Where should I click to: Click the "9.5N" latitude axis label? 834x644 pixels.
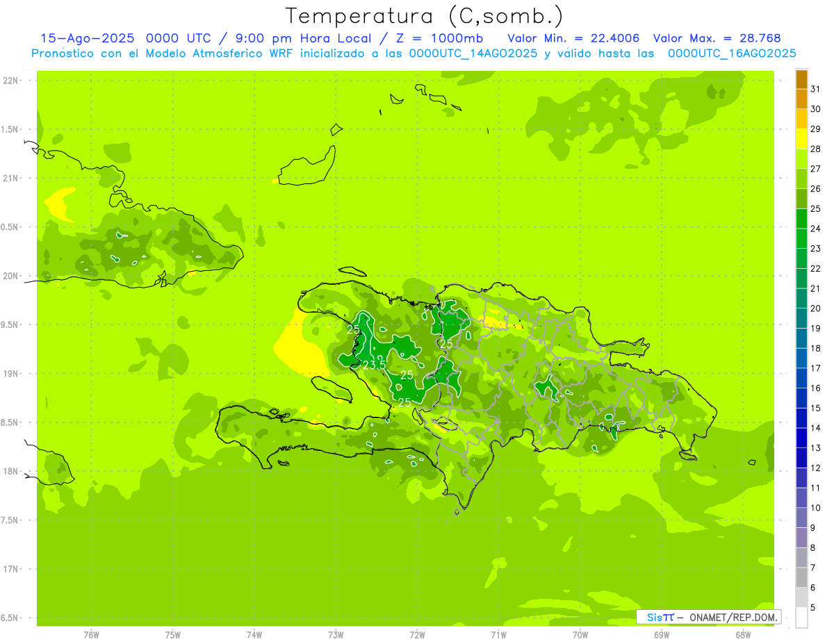[x=10, y=324]
